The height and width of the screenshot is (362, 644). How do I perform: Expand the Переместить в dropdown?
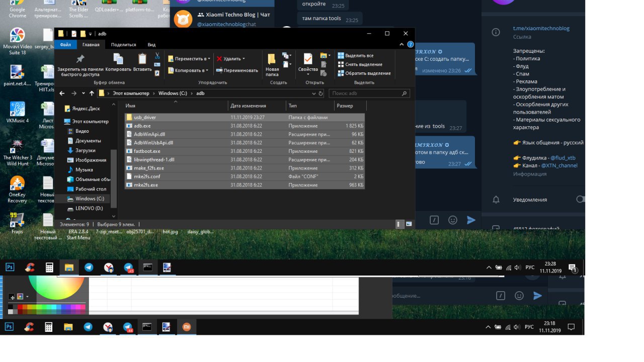click(189, 59)
